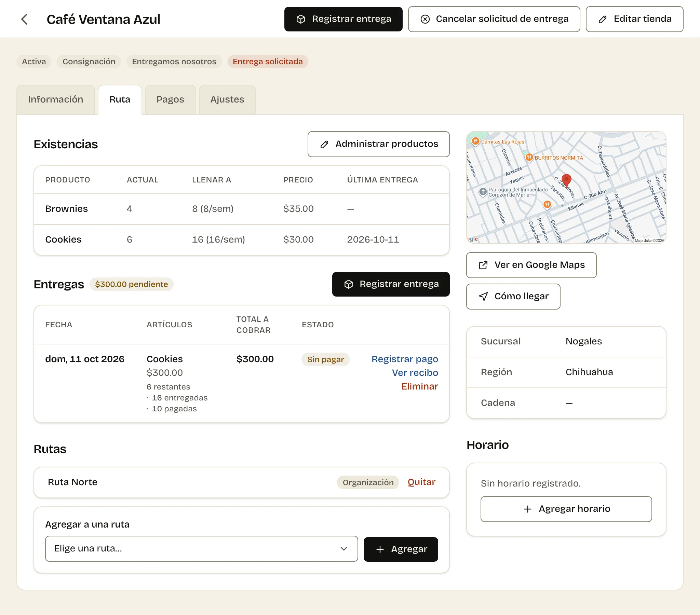Viewport: 700px width, 615px height.
Task: Switch to the Pagos tab
Action: 170,99
